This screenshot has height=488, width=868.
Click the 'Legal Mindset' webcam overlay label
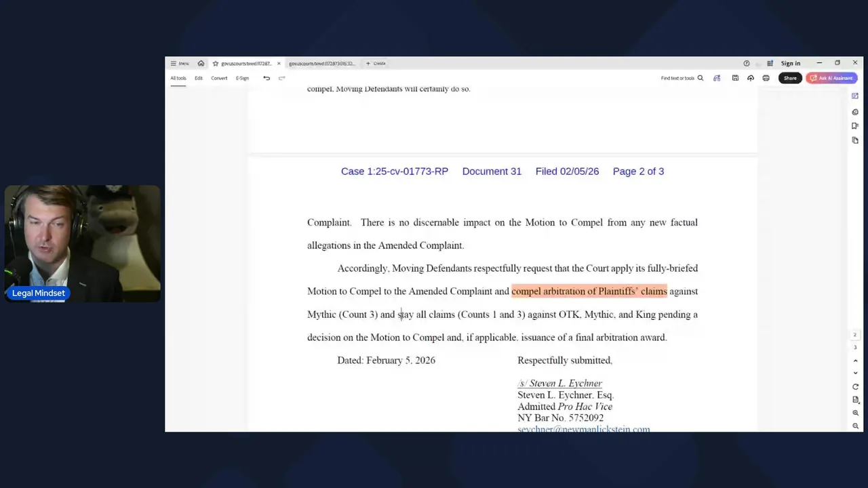click(39, 293)
